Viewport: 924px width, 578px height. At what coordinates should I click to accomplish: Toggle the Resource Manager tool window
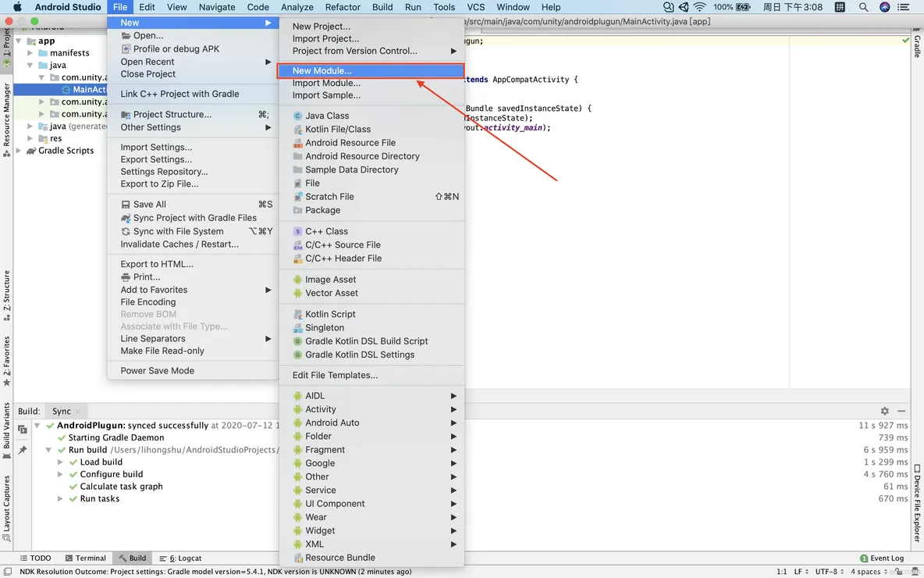pos(6,120)
